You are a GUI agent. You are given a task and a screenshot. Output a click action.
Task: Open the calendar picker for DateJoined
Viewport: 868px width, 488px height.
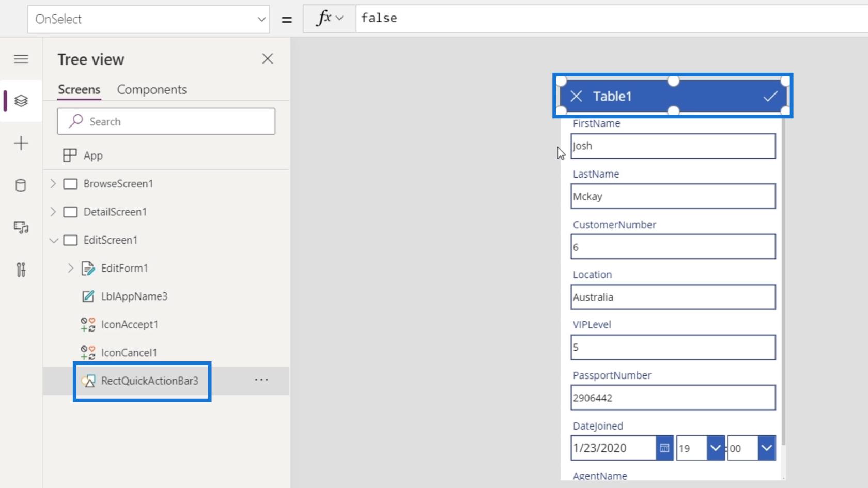[664, 448]
